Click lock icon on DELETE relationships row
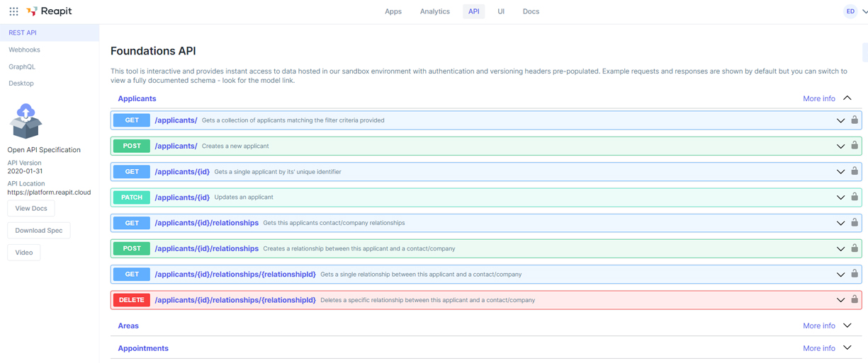 click(855, 300)
